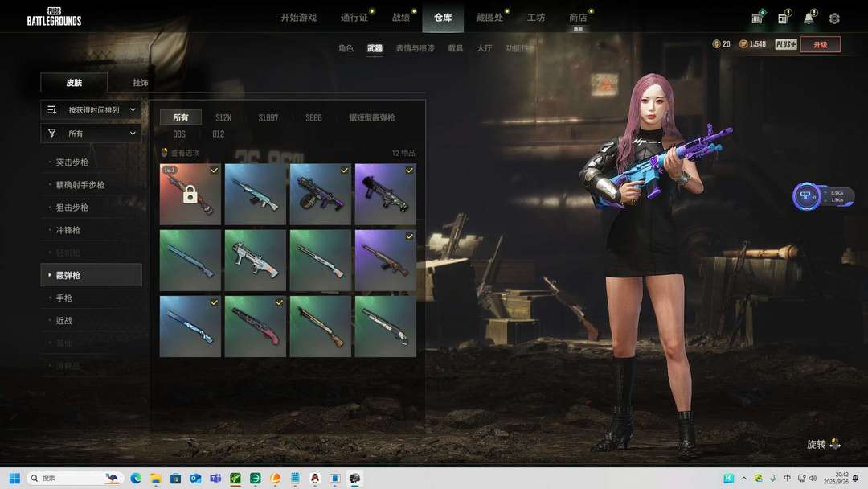868x489 pixels.
Task: Click the PUBG Battlegrounds logo
Action: pyautogui.click(x=55, y=17)
